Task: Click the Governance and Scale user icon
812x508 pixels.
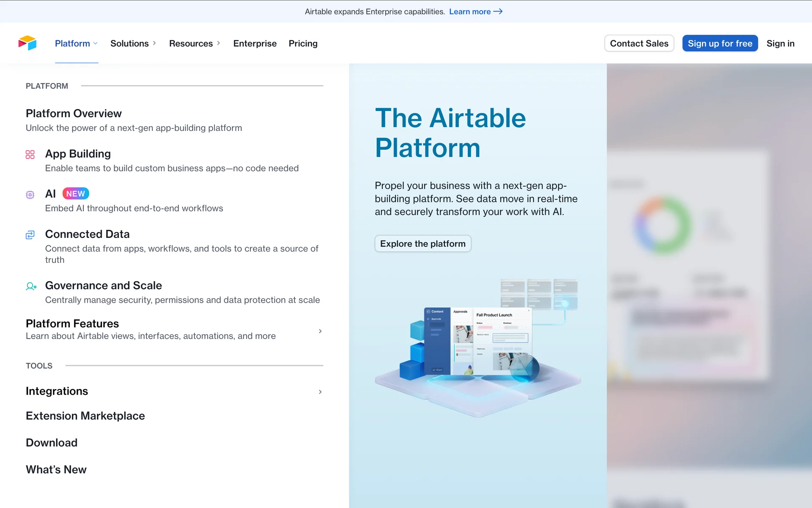Action: pyautogui.click(x=31, y=287)
